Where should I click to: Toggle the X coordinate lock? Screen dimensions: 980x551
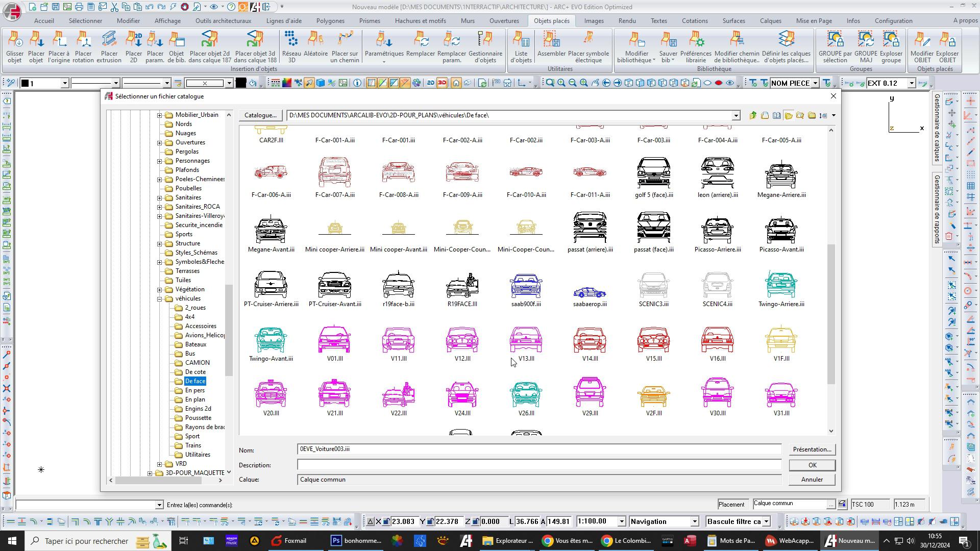386,521
